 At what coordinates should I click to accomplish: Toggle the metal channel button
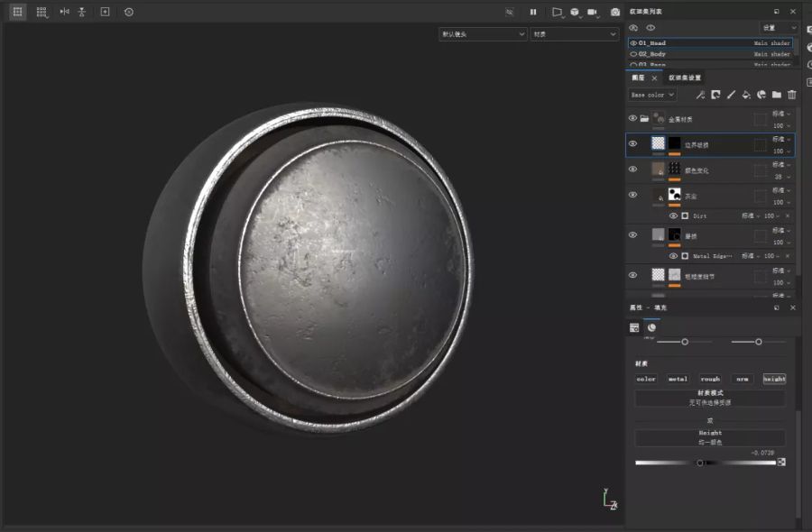[678, 379]
